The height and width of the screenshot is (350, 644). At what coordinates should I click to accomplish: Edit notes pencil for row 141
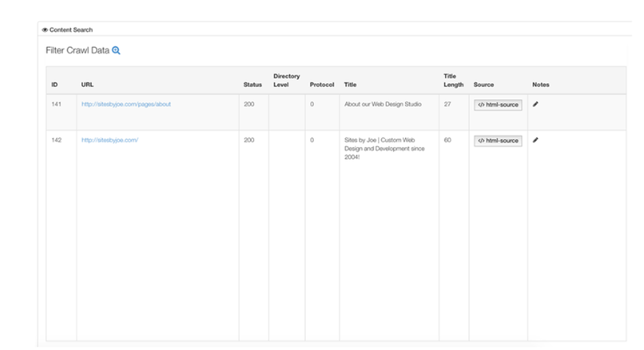coord(535,104)
